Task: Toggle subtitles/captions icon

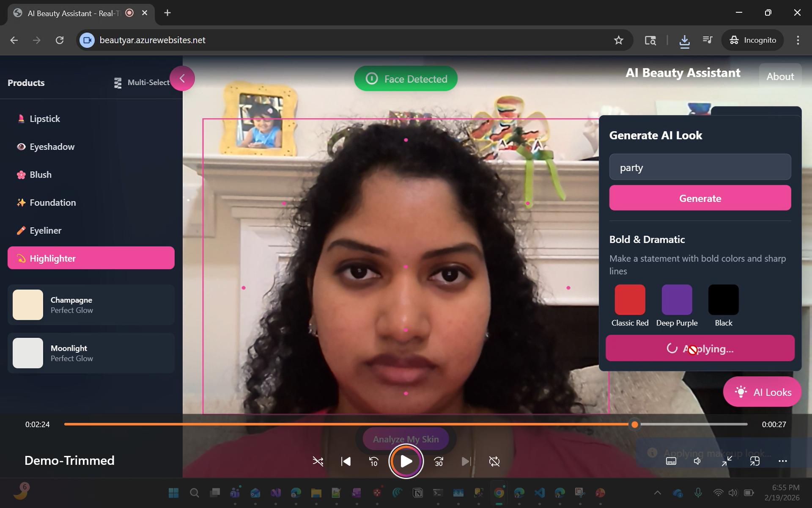Action: 671,461
